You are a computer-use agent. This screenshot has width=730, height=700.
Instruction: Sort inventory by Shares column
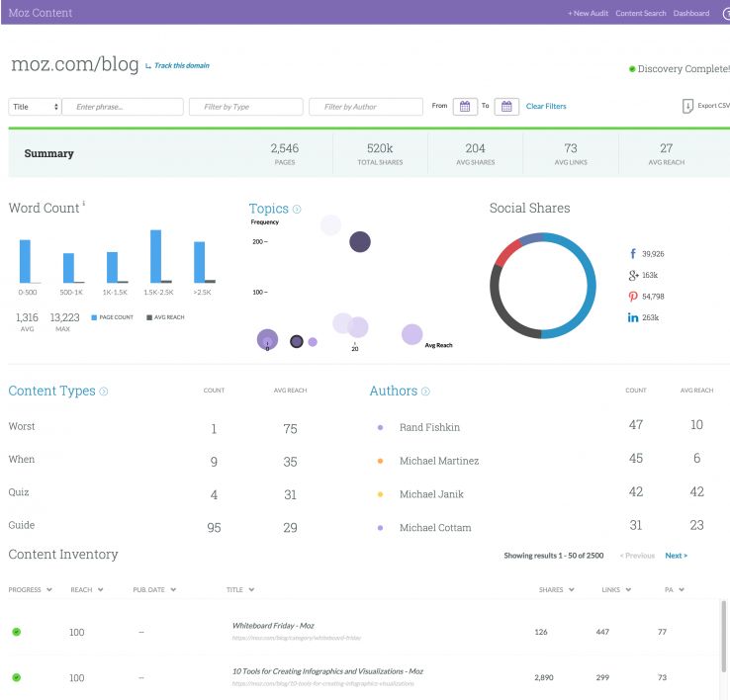556,590
